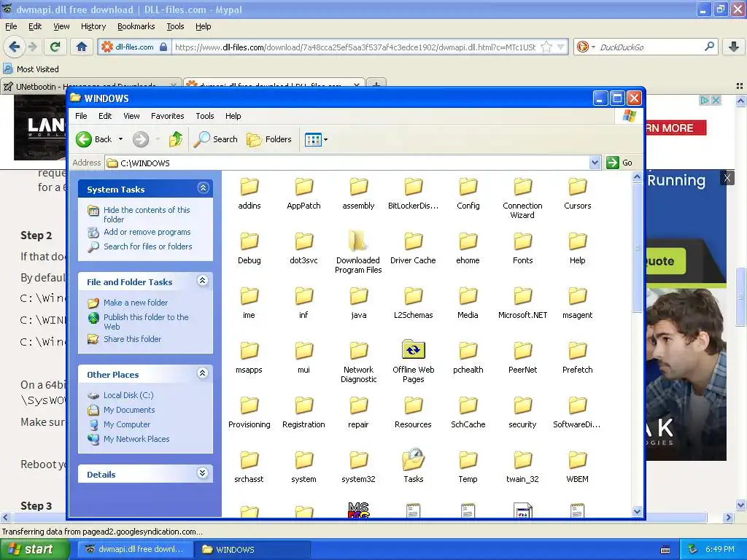Click Make a new folder
The image size is (747, 560).
click(136, 303)
